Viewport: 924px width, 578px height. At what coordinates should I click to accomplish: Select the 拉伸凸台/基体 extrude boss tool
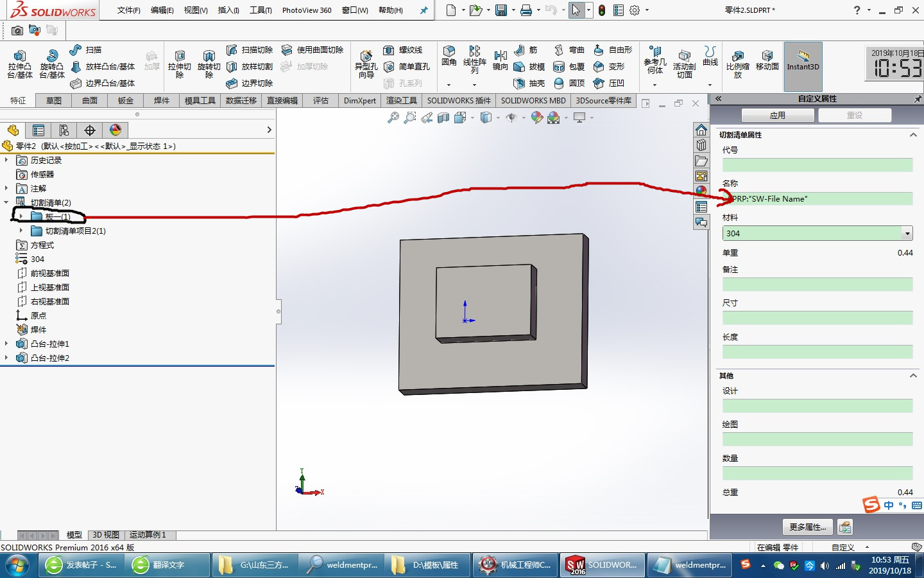(20, 64)
